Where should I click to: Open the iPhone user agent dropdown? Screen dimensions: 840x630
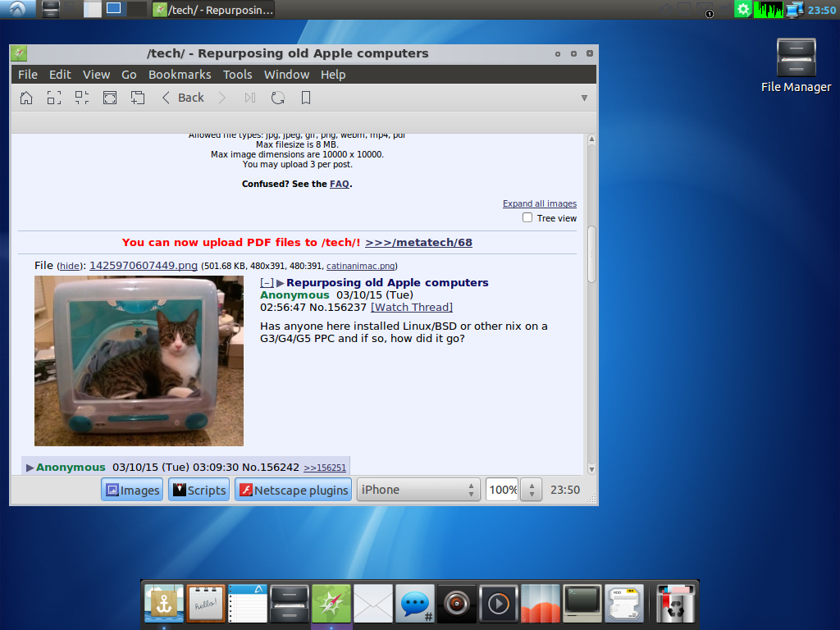click(x=418, y=490)
